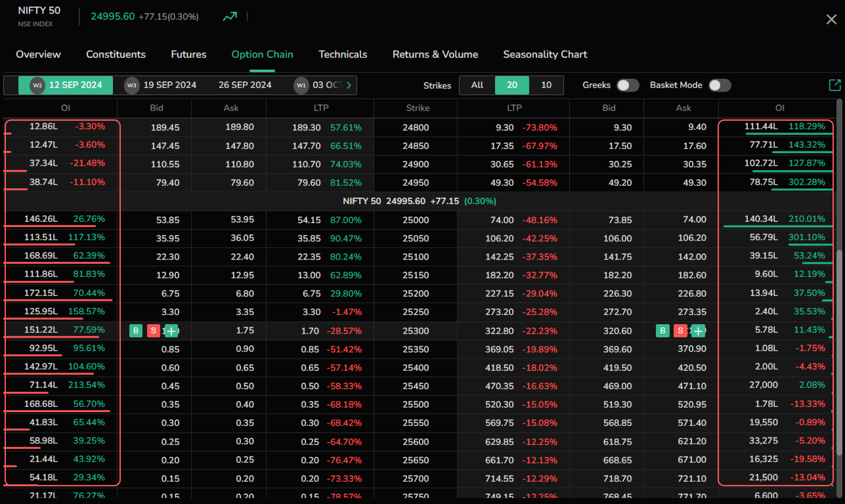
Task: Click W1 badge on 03 OCT expiry
Action: pyautogui.click(x=301, y=85)
